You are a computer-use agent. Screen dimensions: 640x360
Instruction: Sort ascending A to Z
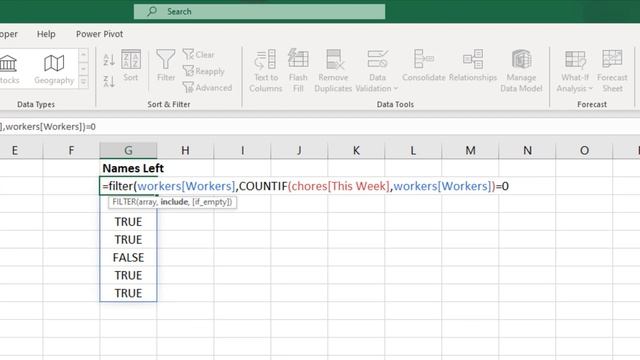pyautogui.click(x=109, y=60)
